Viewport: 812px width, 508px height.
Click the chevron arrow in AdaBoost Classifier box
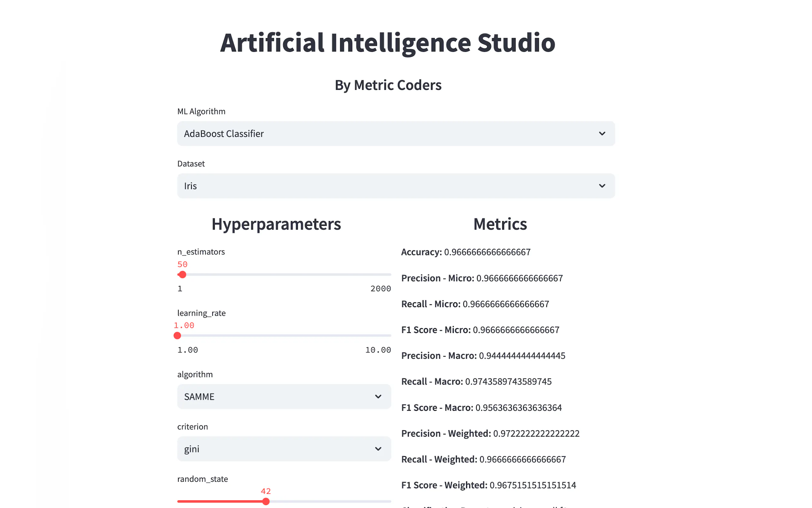point(602,133)
